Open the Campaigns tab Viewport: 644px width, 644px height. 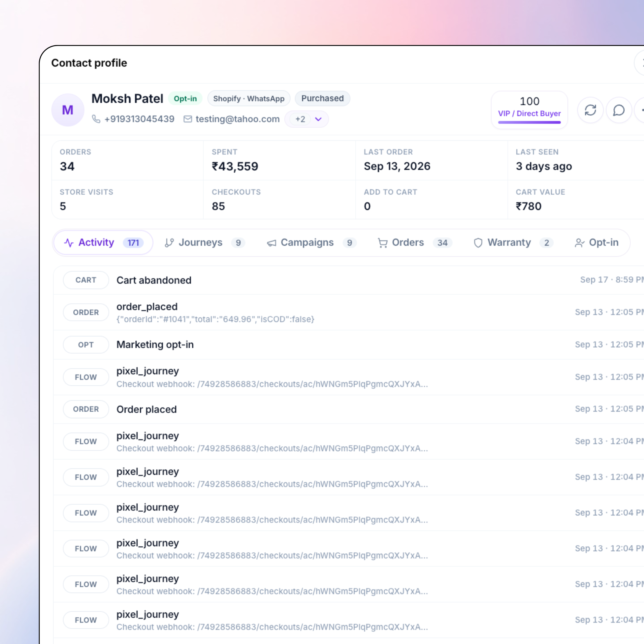click(x=311, y=243)
